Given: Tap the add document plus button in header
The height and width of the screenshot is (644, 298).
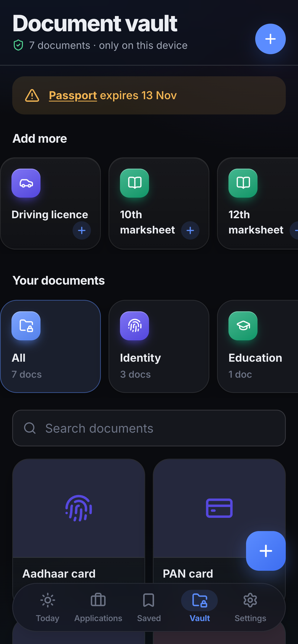Looking at the screenshot, I should point(270,39).
